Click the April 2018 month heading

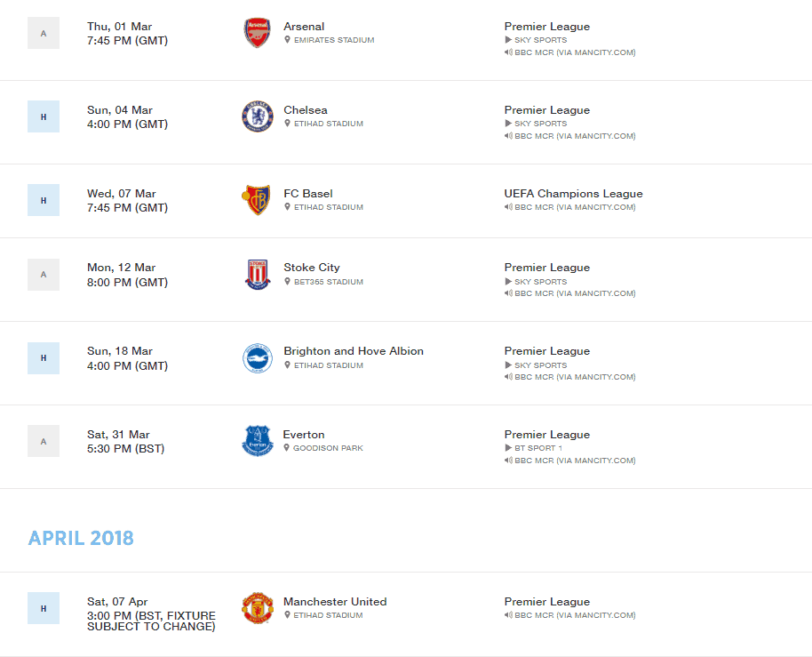pyautogui.click(x=81, y=539)
